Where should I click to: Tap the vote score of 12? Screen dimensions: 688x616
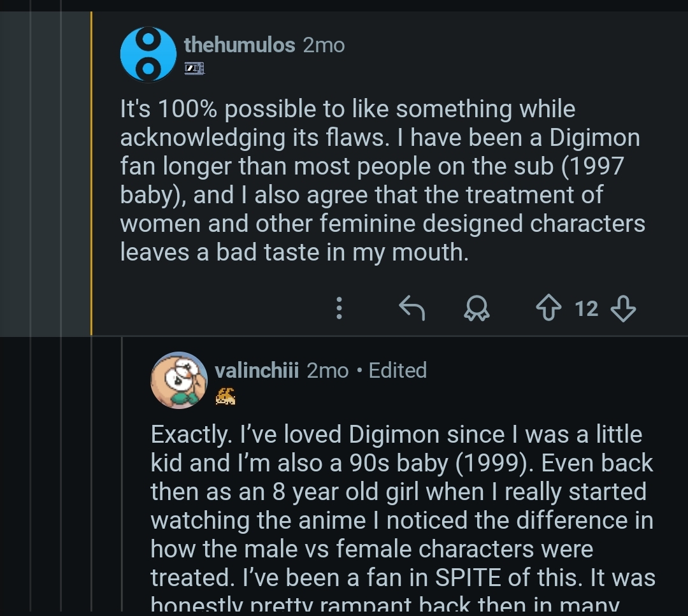point(586,309)
